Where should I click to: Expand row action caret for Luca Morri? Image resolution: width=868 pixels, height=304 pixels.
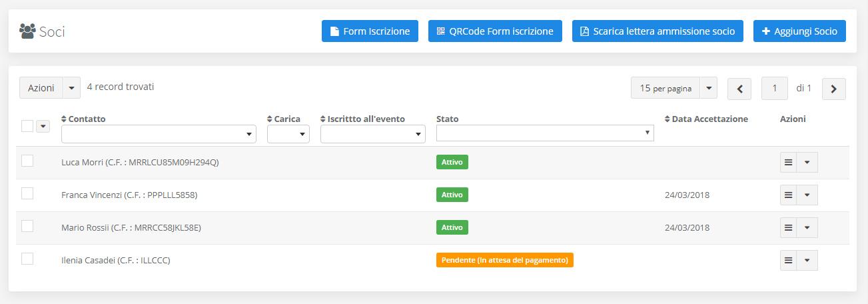[x=807, y=162]
